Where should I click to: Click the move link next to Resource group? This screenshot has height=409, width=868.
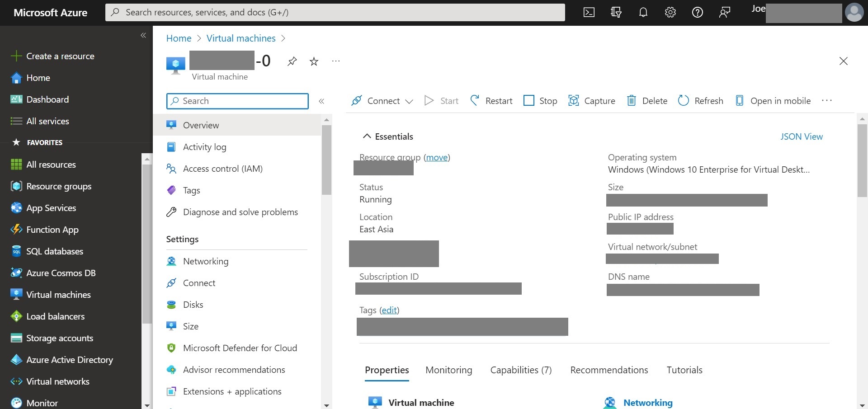tap(436, 157)
